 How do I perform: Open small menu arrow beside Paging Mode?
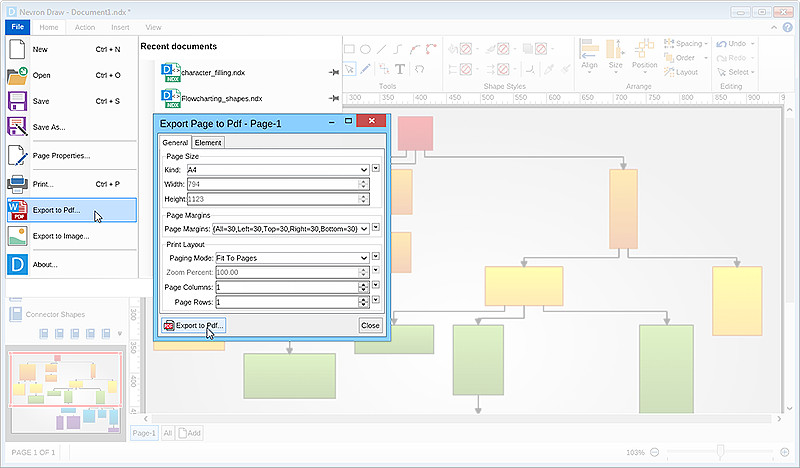click(376, 256)
